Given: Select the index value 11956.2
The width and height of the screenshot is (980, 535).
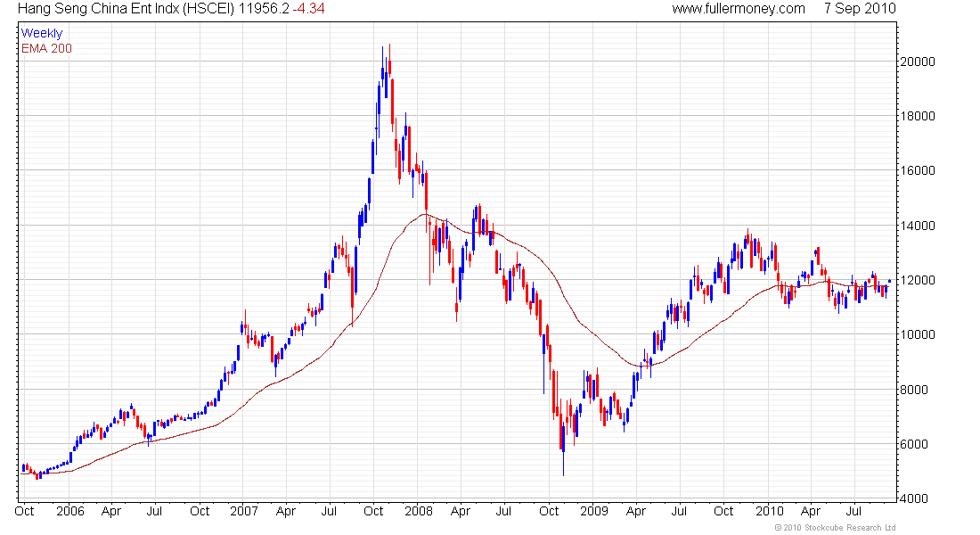Looking at the screenshot, I should [264, 9].
